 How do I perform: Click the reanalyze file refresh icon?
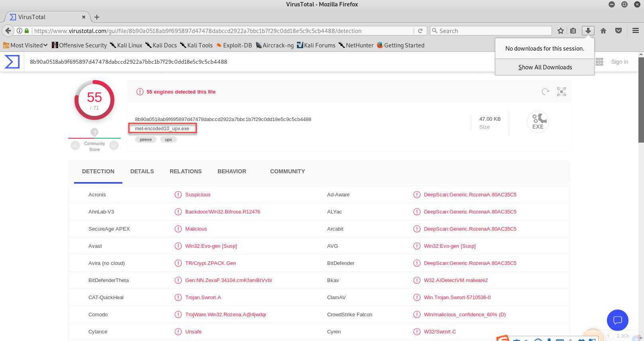(x=545, y=92)
